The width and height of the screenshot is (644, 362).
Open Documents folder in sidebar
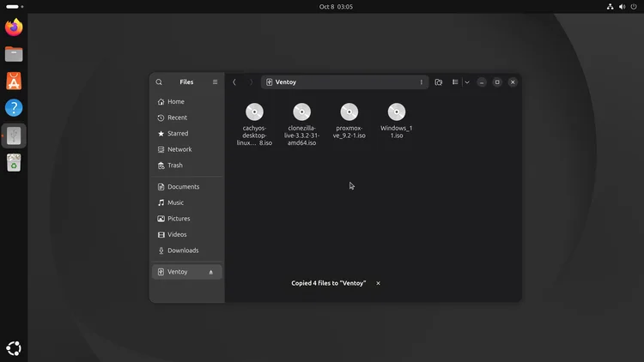(x=187, y=187)
